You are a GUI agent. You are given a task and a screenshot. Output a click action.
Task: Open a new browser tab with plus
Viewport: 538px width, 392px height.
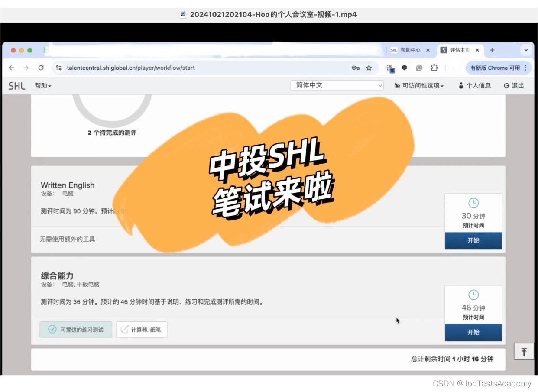(x=492, y=50)
